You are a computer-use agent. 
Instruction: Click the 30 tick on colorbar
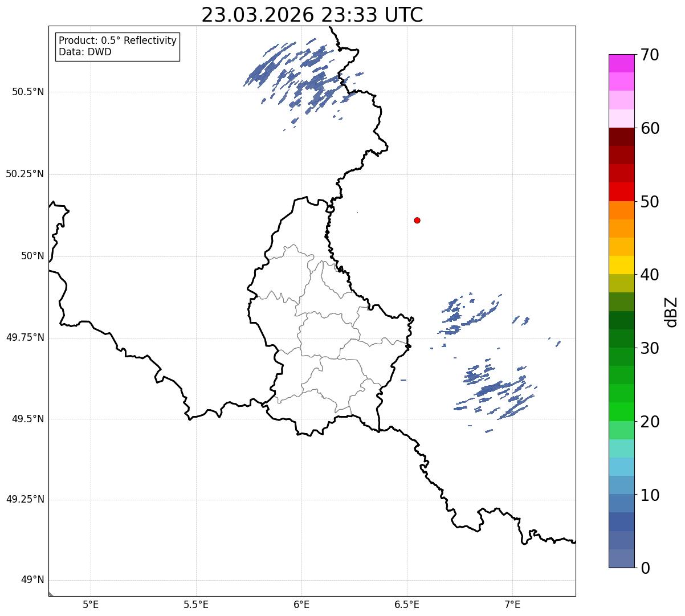click(650, 348)
